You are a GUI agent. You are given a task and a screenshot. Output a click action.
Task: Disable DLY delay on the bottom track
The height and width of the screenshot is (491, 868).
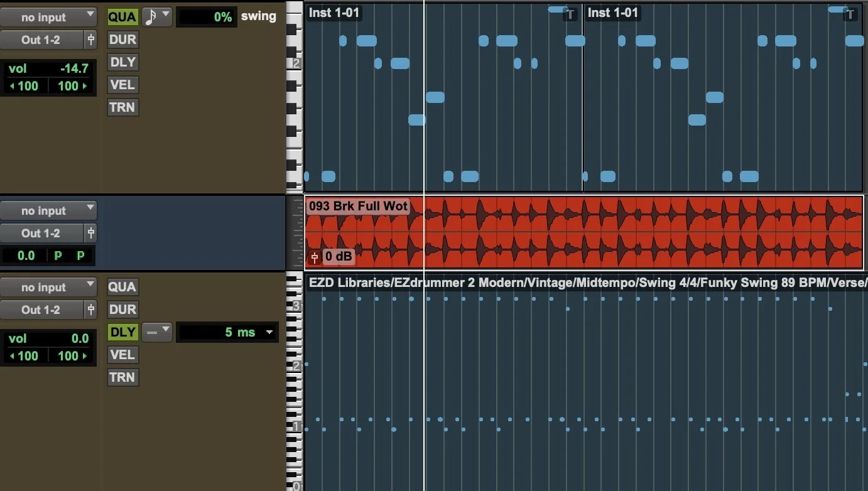(x=122, y=332)
